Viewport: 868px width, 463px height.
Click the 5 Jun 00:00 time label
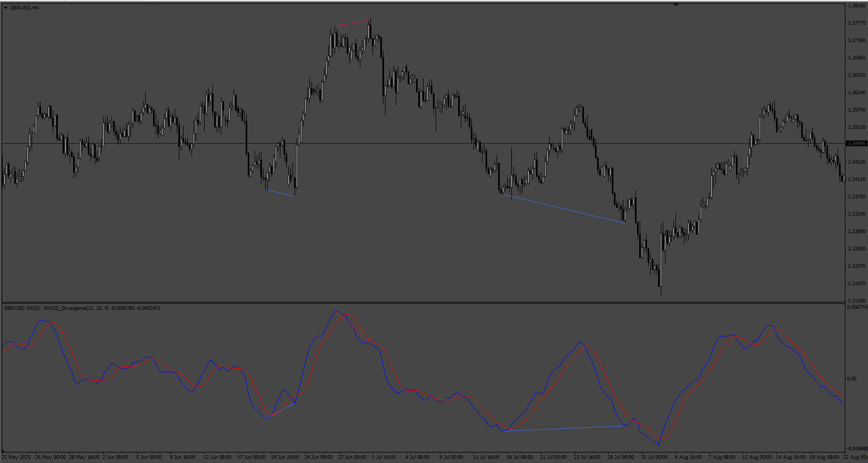(x=149, y=457)
